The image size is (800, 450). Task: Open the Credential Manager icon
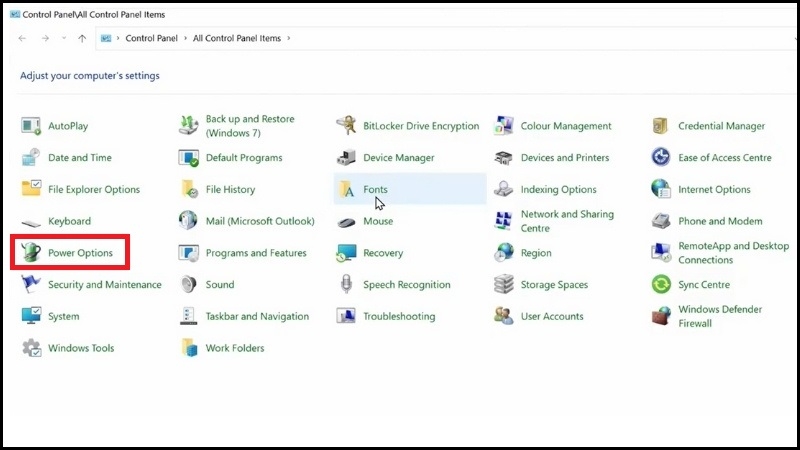(661, 126)
